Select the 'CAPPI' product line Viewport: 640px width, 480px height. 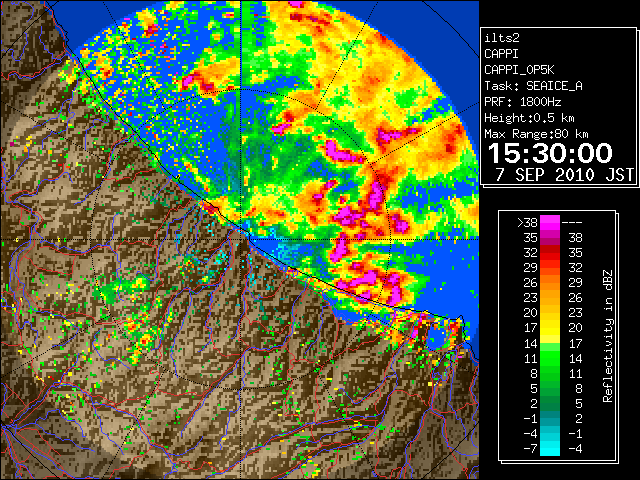coord(501,54)
